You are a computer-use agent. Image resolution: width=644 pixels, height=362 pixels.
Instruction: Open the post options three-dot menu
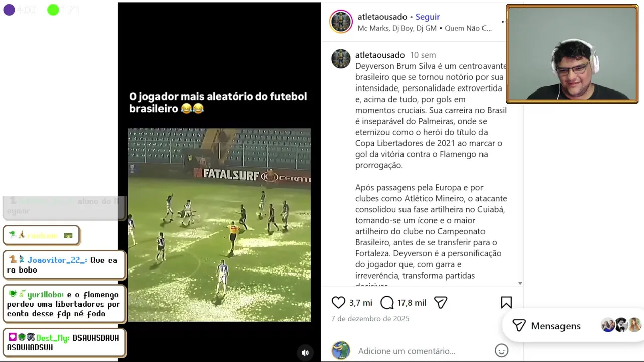[503, 22]
